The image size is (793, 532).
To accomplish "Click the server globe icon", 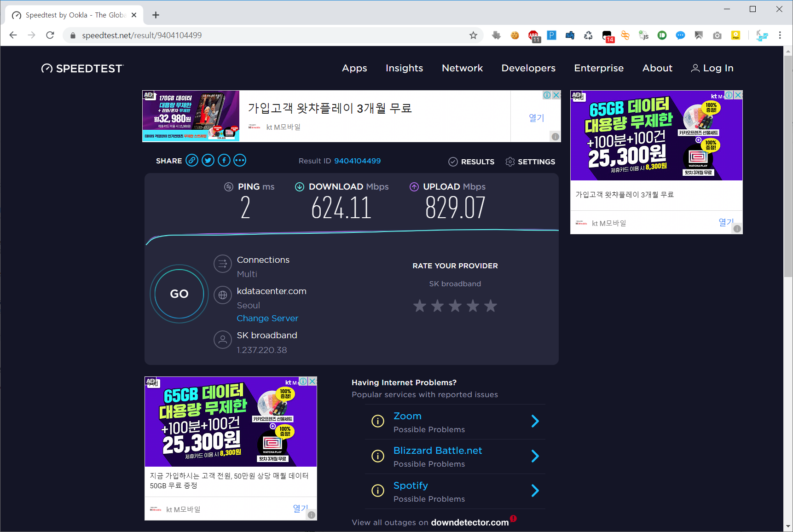I will coord(223,295).
